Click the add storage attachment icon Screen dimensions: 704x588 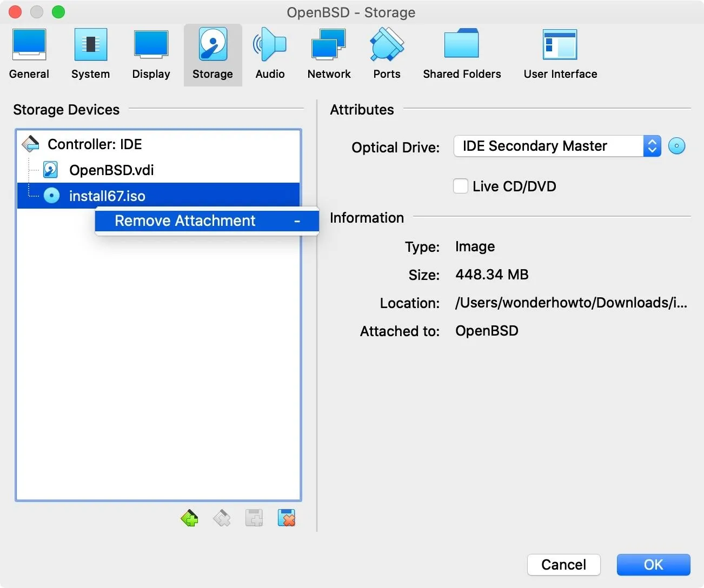pos(254,518)
